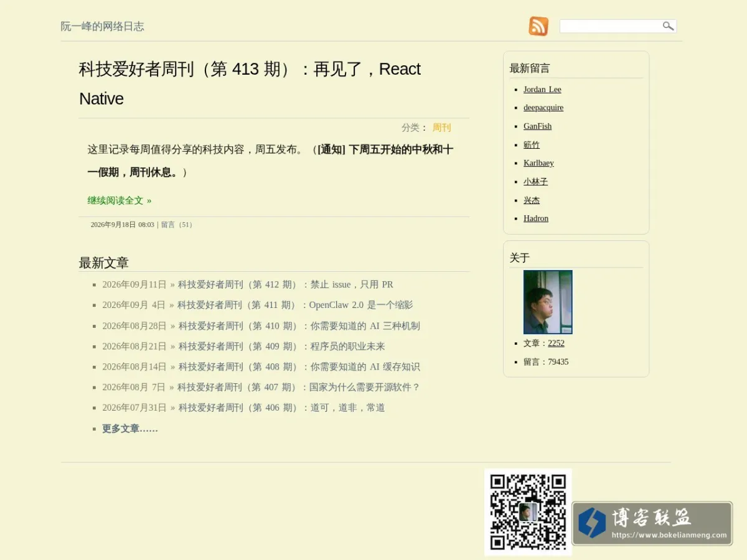
Task: Click 继续阅读全文 to read more
Action: 120,200
